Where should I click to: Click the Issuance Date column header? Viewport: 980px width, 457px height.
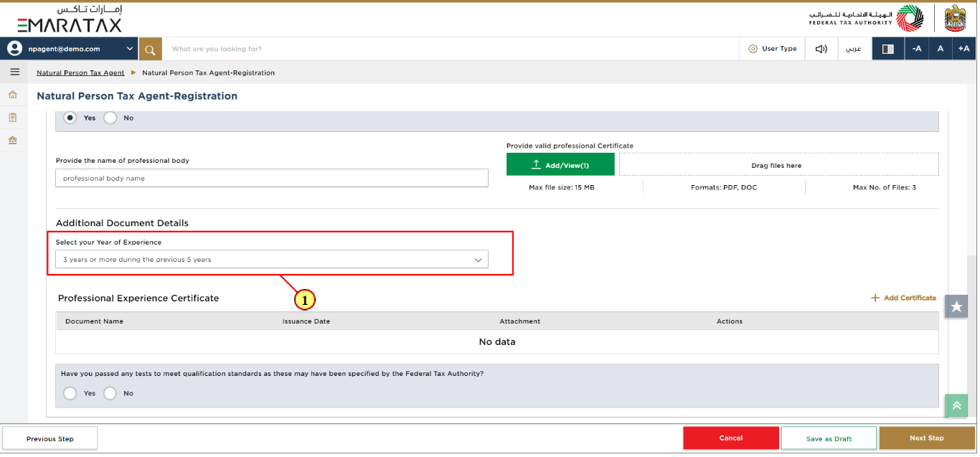pyautogui.click(x=306, y=321)
